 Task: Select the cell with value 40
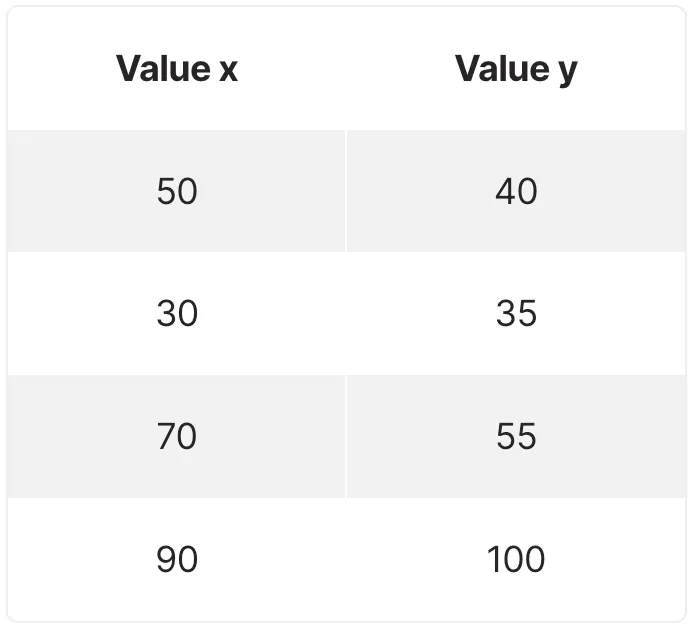point(516,191)
